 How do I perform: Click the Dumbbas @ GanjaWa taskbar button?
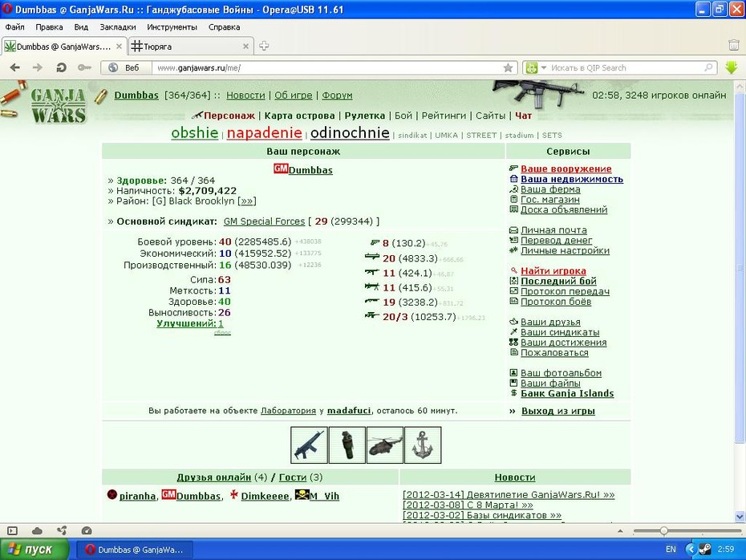[135, 550]
